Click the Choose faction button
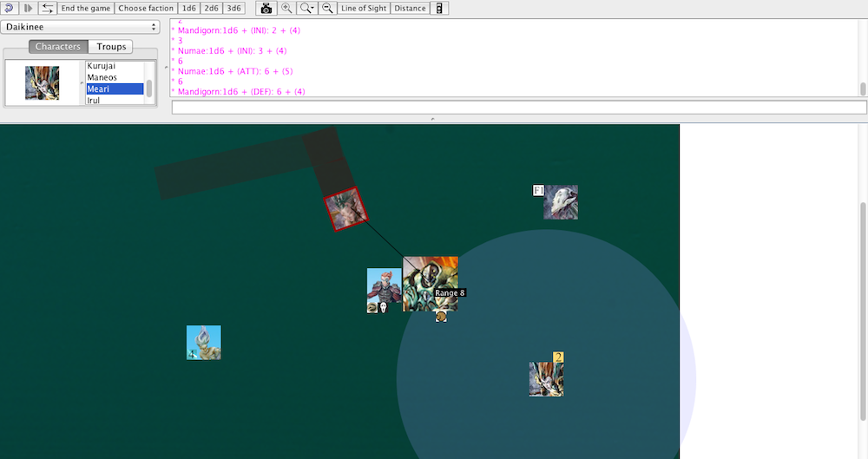This screenshot has height=459, width=868. point(146,8)
